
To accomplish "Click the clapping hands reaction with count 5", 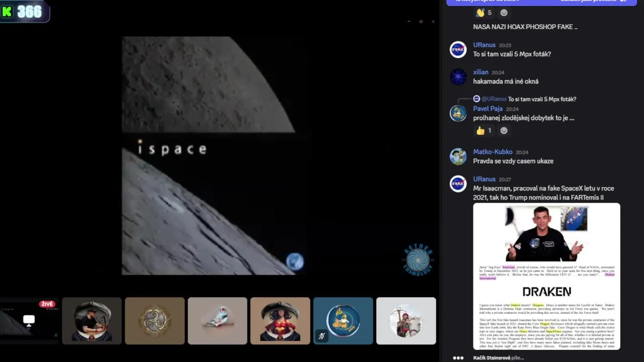I will pyautogui.click(x=484, y=13).
